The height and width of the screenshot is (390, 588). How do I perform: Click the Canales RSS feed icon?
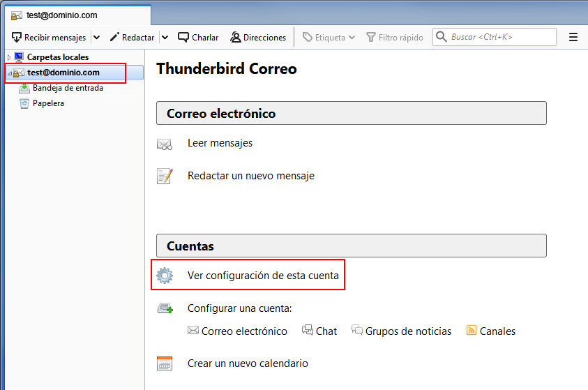(472, 331)
